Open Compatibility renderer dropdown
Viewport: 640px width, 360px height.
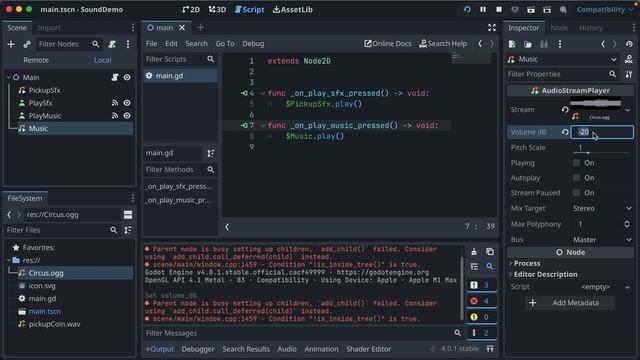(605, 9)
